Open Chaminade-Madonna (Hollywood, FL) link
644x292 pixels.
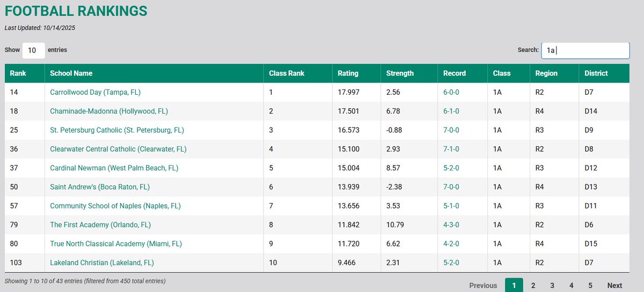tap(109, 111)
